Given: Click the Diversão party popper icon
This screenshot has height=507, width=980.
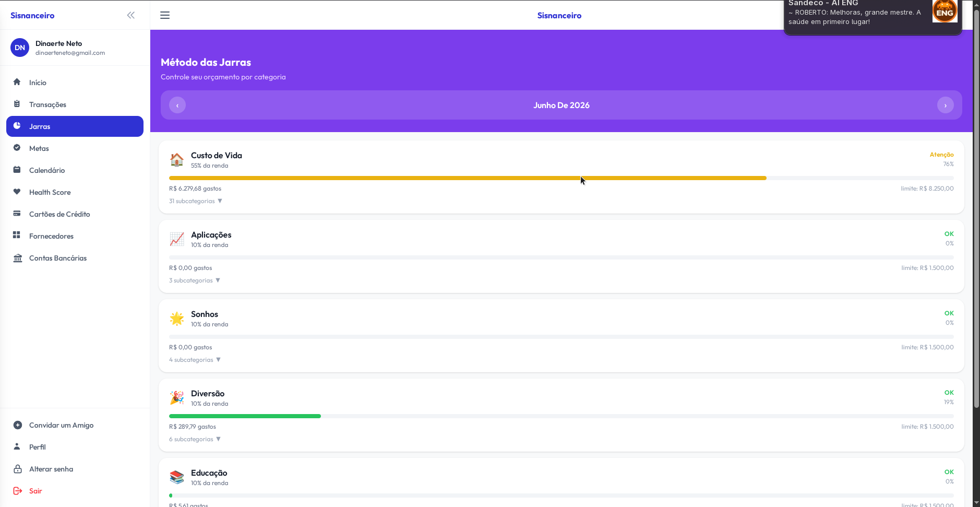Looking at the screenshot, I should pos(177,398).
